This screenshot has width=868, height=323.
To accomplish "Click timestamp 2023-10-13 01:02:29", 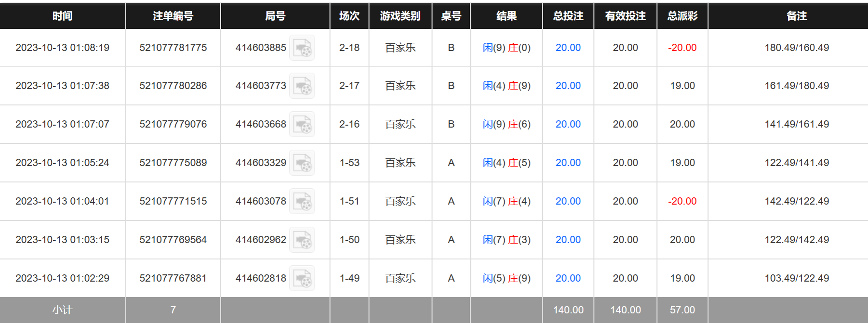I will tap(63, 278).
